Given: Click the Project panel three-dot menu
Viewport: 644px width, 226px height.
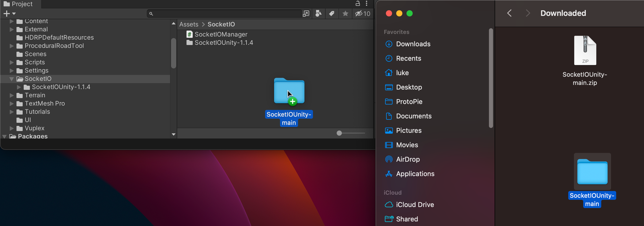Looking at the screenshot, I should click(366, 4).
